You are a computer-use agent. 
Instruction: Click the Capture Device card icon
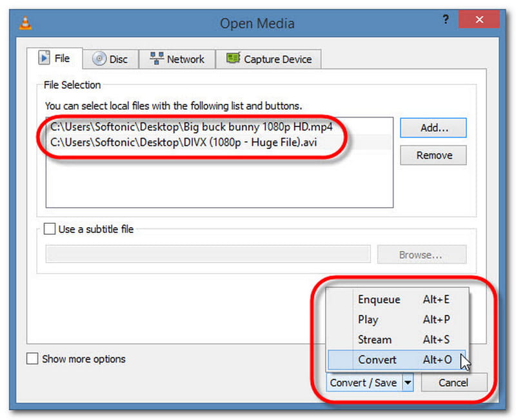click(233, 59)
